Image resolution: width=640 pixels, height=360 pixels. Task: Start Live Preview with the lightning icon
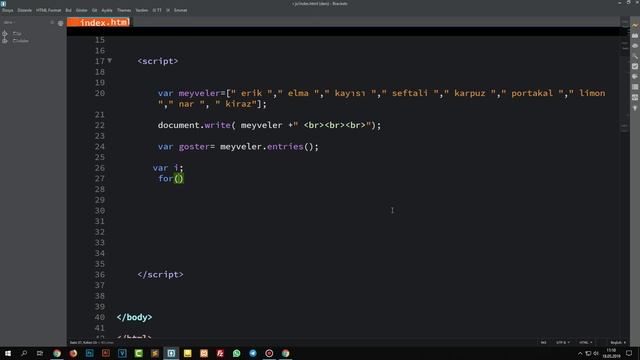635,25
